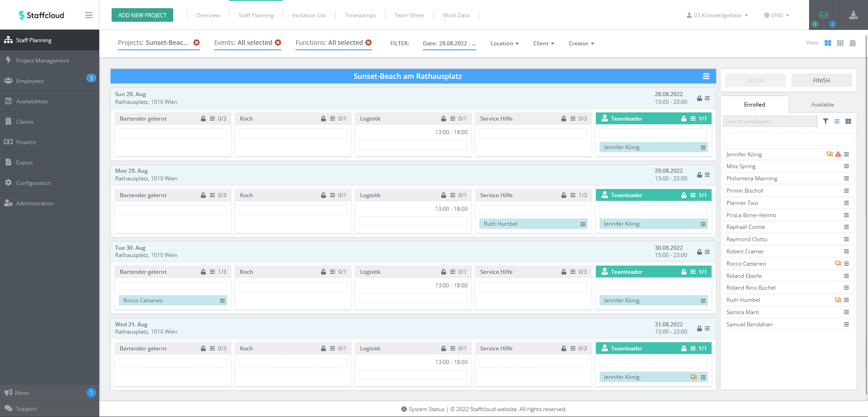This screenshot has height=417, width=868.
Task: Switch to the Available employees tab
Action: 822,104
